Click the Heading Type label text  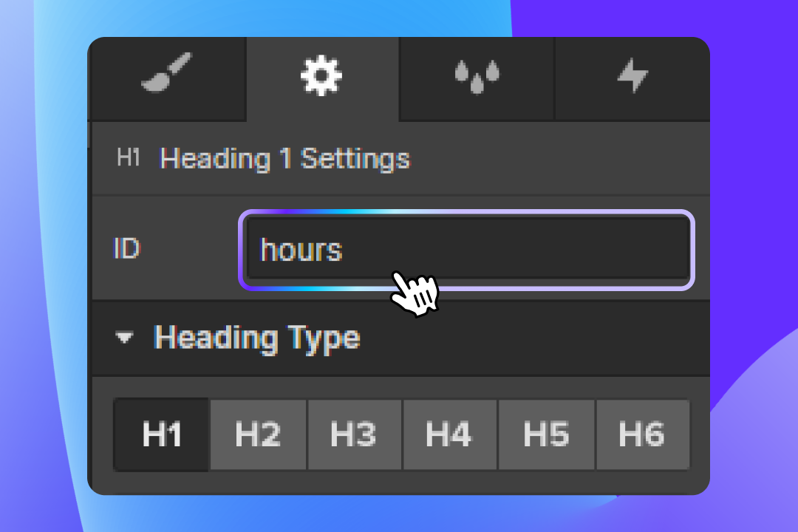tap(256, 339)
